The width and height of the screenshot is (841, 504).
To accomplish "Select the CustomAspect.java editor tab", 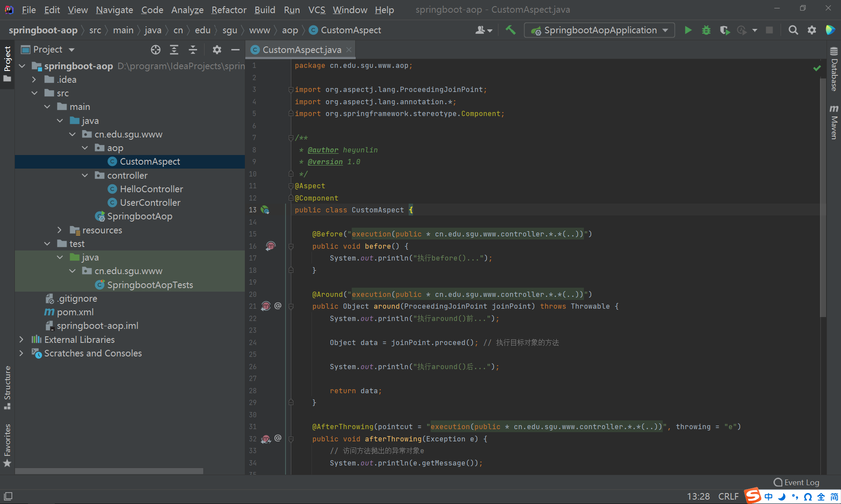I will click(x=301, y=50).
